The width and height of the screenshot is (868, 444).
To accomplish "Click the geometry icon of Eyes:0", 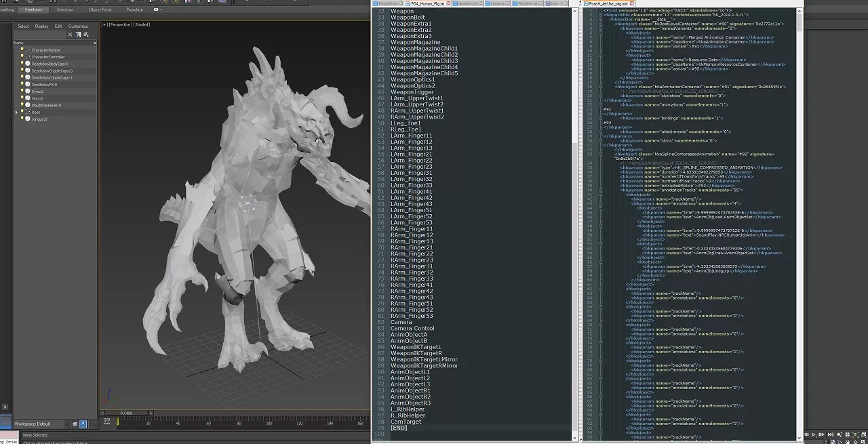I will (x=28, y=92).
